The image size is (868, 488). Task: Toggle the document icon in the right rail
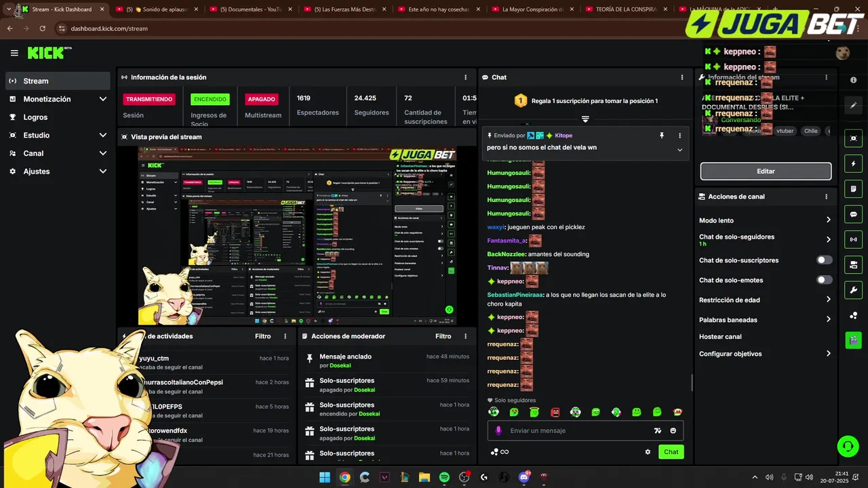(x=853, y=188)
